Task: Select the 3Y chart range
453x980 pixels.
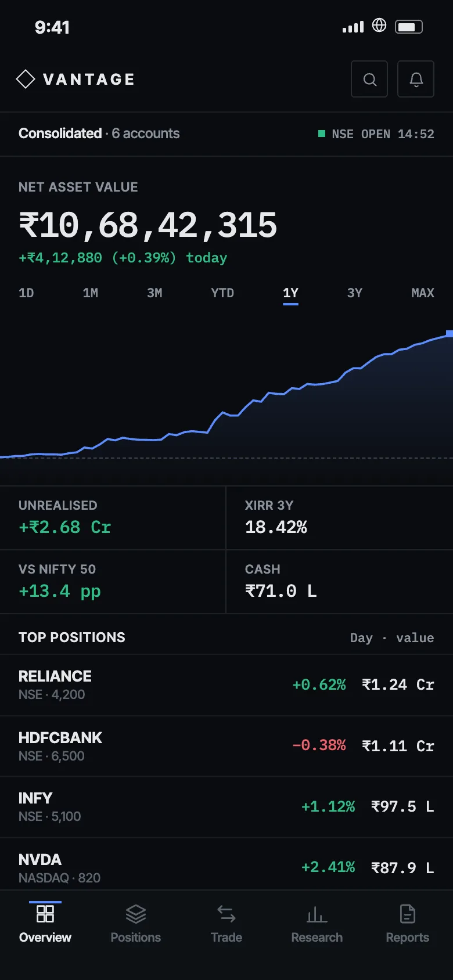Action: click(x=355, y=293)
